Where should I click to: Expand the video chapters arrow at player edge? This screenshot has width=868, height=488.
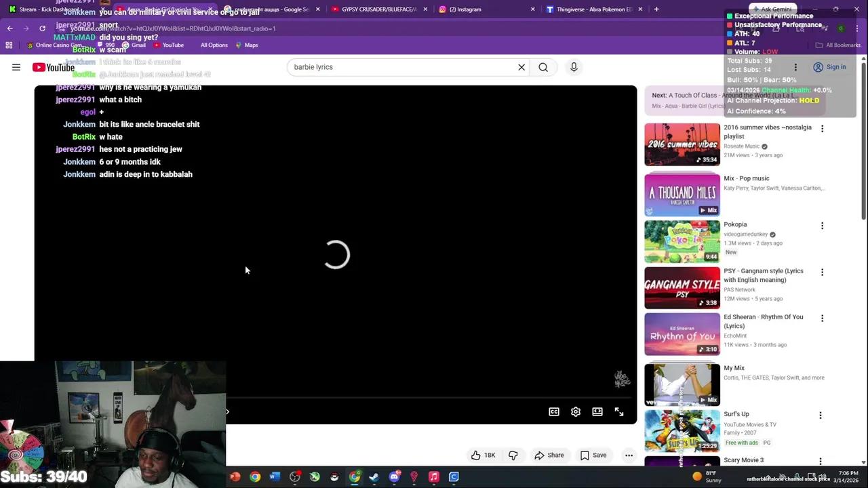227,411
